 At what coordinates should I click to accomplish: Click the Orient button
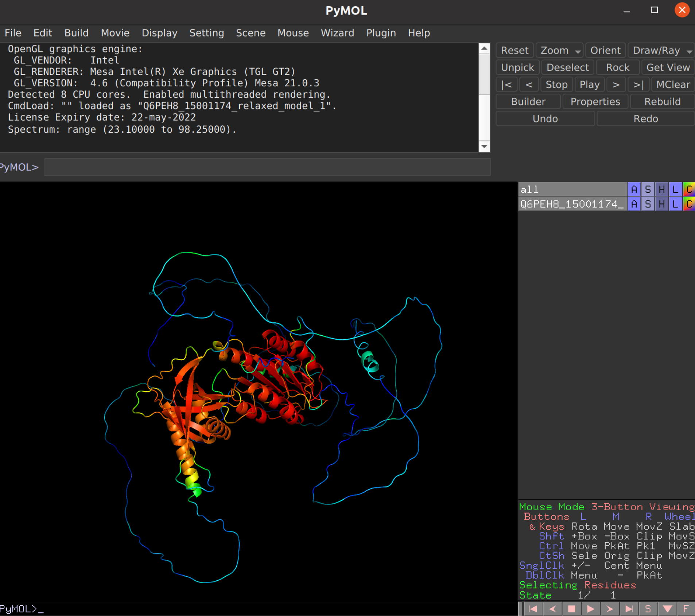pos(605,50)
